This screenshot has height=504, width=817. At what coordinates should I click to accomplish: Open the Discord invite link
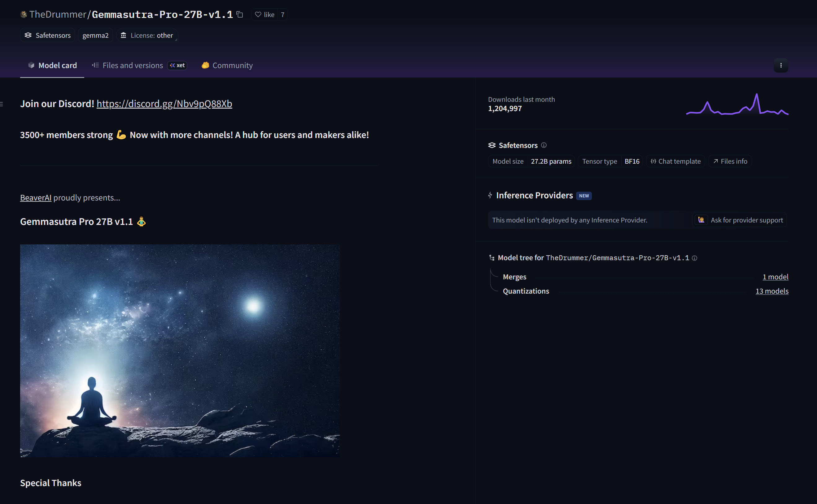[164, 104]
